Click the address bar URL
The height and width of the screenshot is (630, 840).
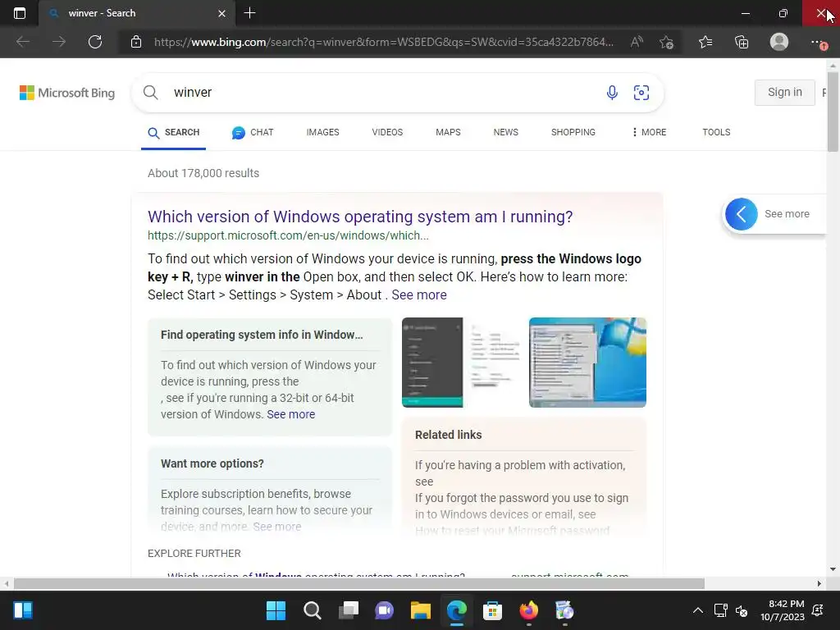point(384,42)
